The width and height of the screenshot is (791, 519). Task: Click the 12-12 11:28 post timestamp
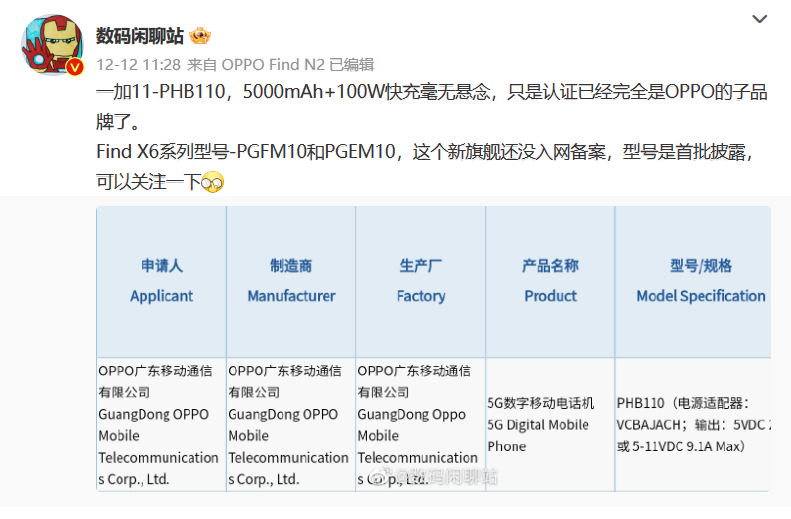click(x=138, y=65)
